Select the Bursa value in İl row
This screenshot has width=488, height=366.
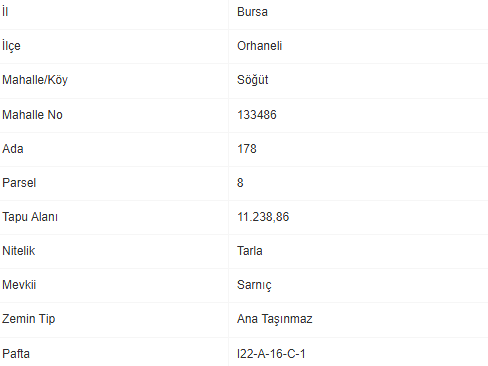point(252,12)
